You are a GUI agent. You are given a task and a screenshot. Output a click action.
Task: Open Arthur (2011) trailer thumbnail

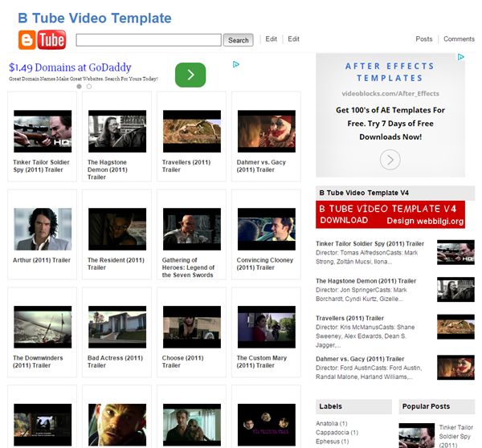43,230
